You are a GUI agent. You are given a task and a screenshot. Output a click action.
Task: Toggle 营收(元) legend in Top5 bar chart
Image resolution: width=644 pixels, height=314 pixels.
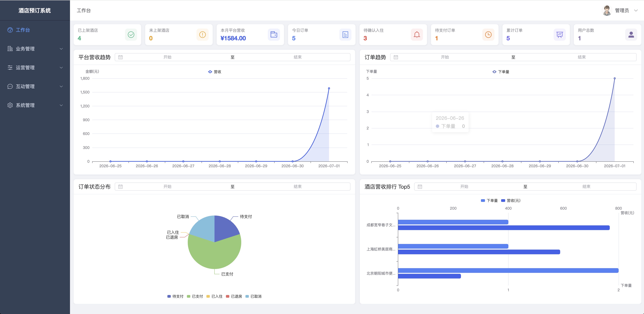click(511, 201)
